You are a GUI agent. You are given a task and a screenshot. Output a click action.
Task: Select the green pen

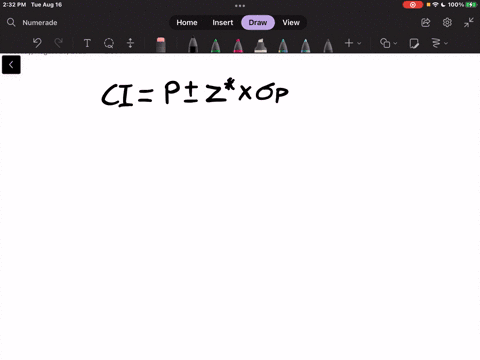(216, 45)
